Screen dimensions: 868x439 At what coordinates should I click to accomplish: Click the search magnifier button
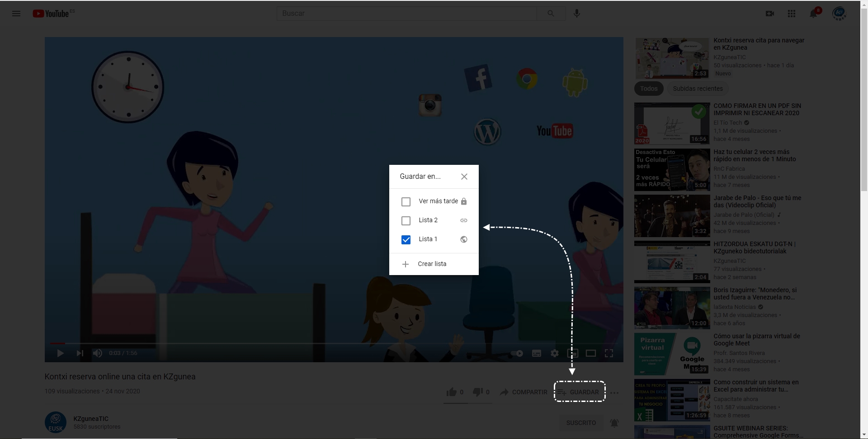pyautogui.click(x=551, y=14)
